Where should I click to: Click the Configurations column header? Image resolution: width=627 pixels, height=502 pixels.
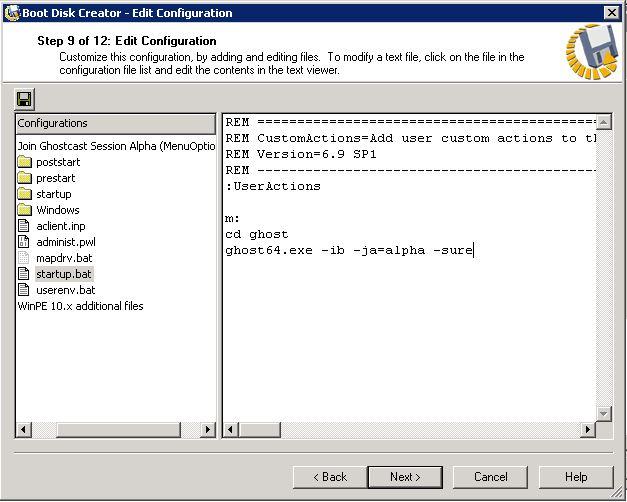pyautogui.click(x=115, y=123)
